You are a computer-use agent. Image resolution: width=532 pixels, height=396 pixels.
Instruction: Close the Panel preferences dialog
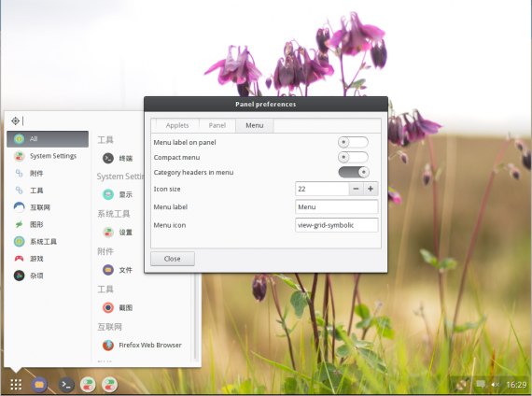173,259
